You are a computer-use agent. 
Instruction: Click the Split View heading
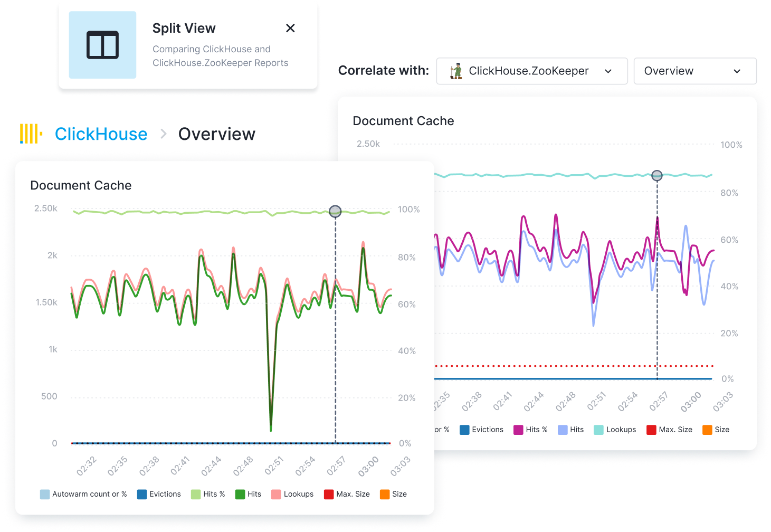click(184, 28)
